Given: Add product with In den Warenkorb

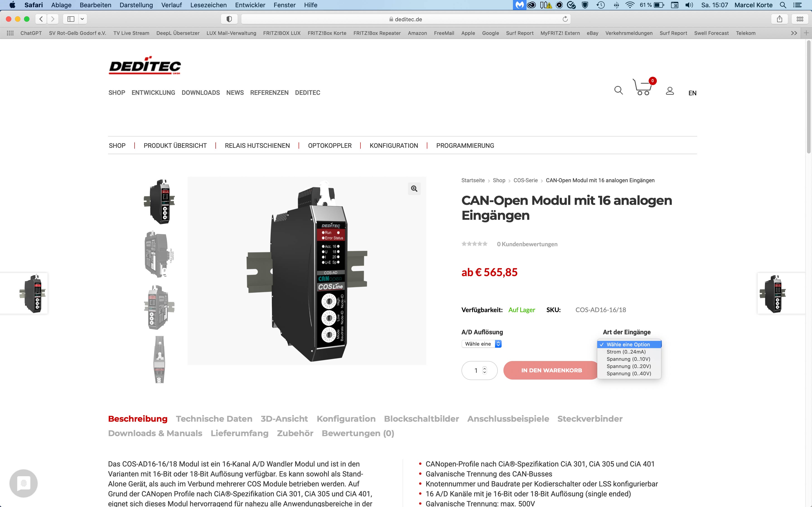Looking at the screenshot, I should [551, 370].
